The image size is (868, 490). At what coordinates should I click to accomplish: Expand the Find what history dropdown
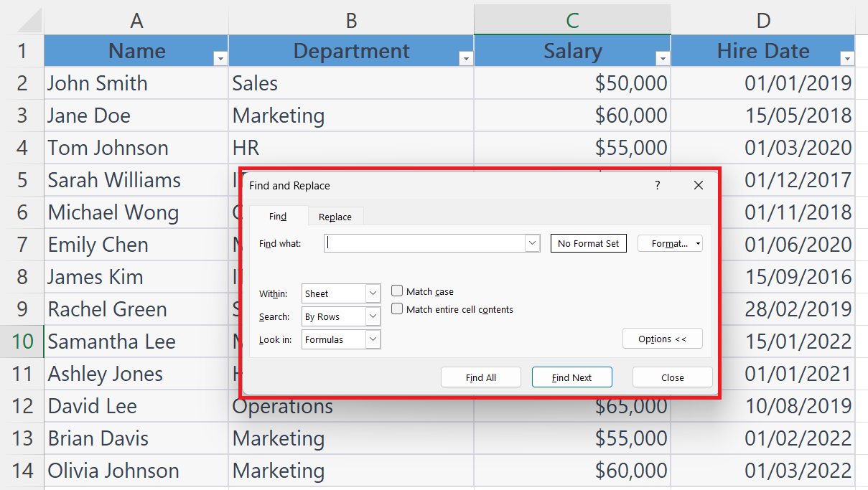tap(532, 243)
